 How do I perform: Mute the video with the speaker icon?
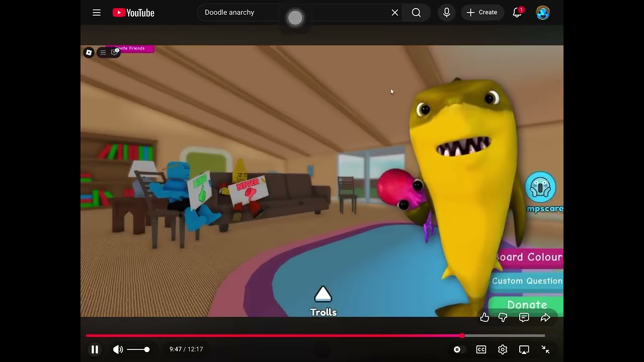click(x=118, y=349)
